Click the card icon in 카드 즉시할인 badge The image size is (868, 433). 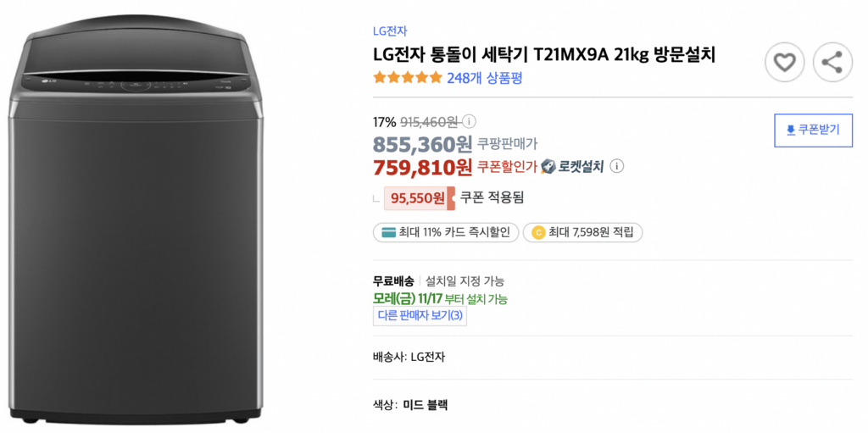pyautogui.click(x=388, y=232)
